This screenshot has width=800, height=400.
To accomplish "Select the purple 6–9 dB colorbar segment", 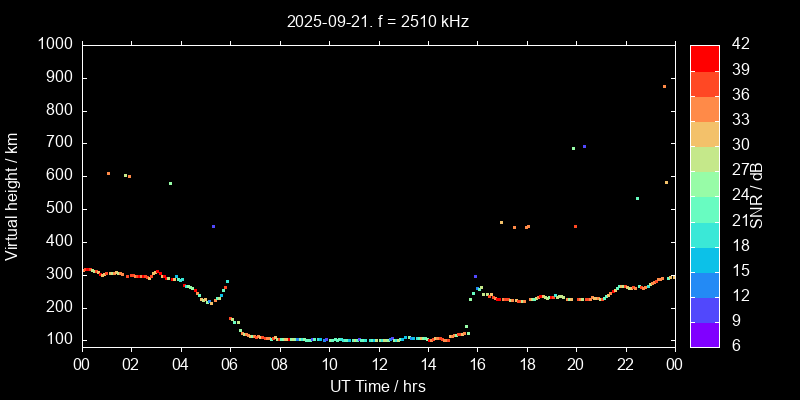I will [x=705, y=334].
